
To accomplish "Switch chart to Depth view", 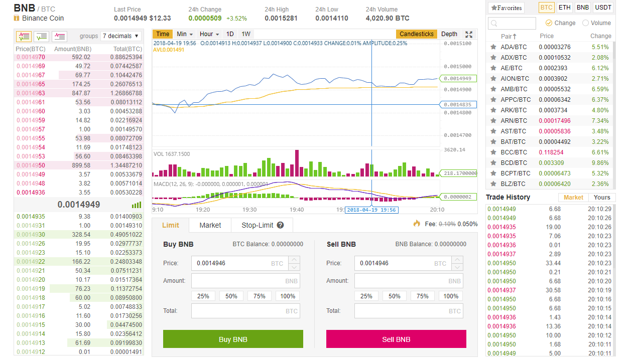I will click(449, 34).
